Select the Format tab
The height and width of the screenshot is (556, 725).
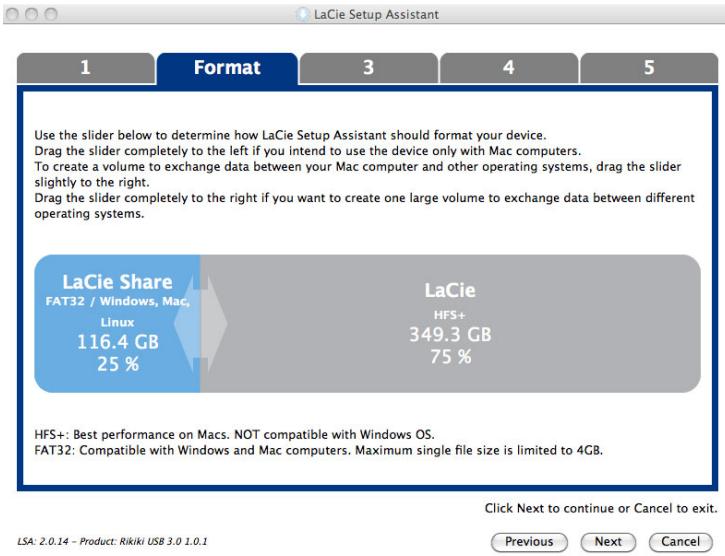[x=227, y=69]
